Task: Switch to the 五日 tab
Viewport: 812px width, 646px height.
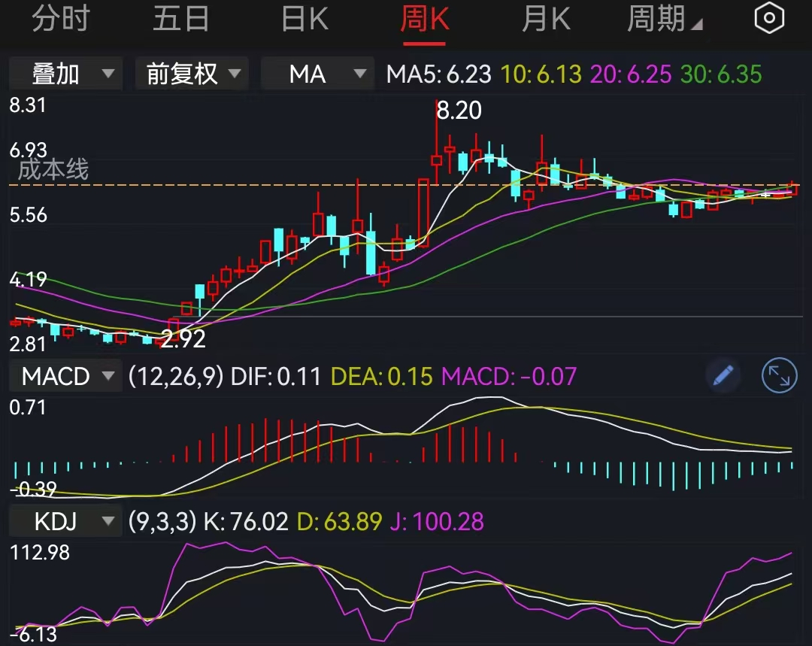Action: pyautogui.click(x=181, y=19)
